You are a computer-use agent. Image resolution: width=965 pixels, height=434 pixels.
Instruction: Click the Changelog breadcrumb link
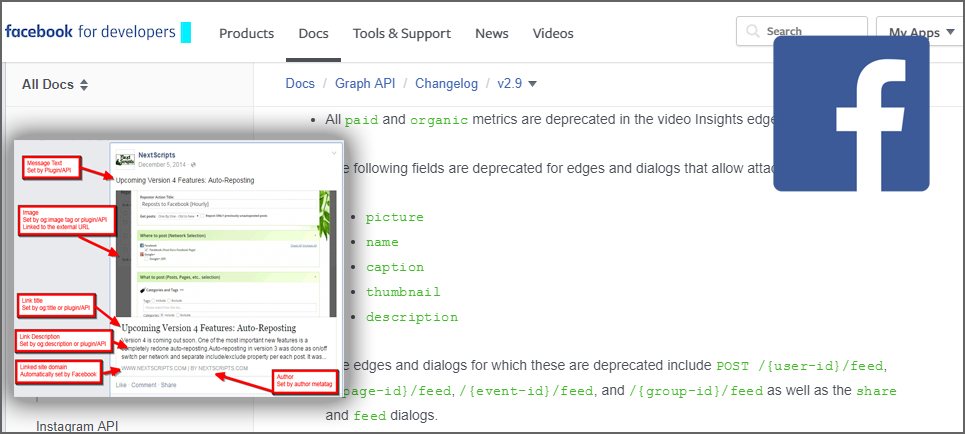tap(447, 84)
